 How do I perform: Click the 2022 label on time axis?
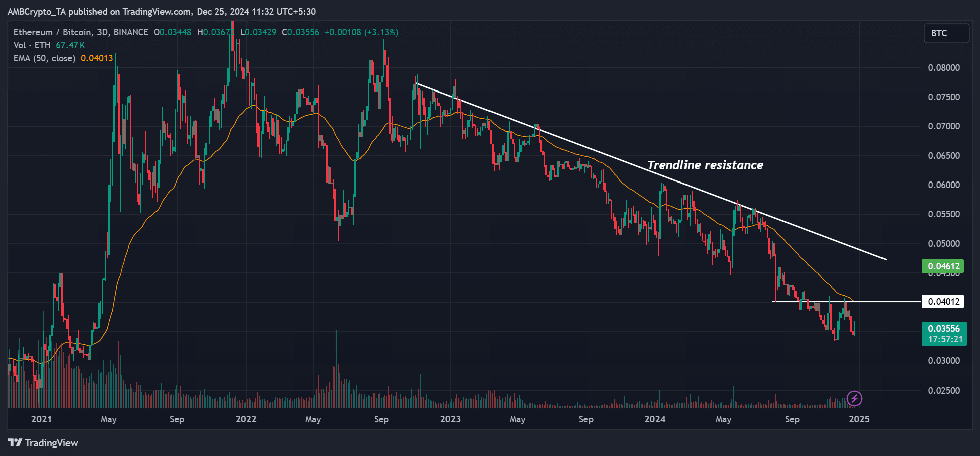(246, 419)
